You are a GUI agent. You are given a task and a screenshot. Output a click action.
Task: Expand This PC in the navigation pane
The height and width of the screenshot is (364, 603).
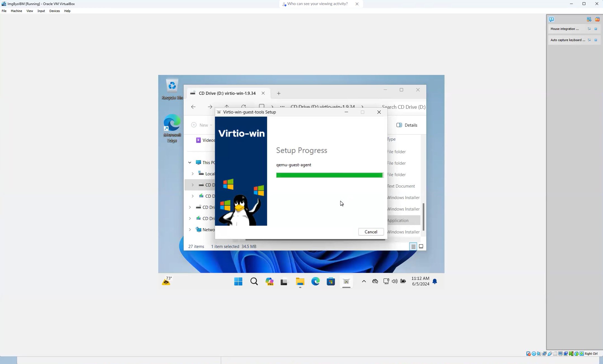pyautogui.click(x=190, y=162)
